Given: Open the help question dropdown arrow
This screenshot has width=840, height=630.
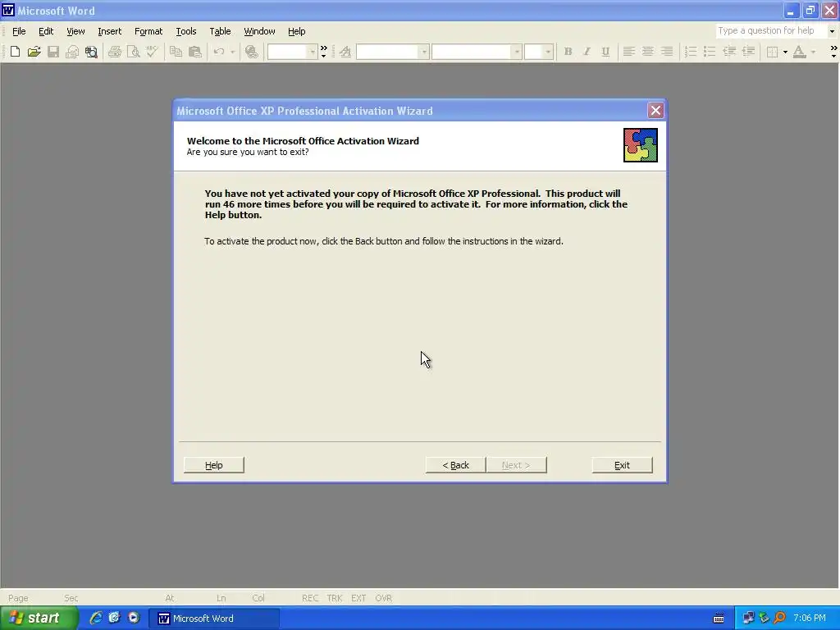Looking at the screenshot, I should 832,31.
